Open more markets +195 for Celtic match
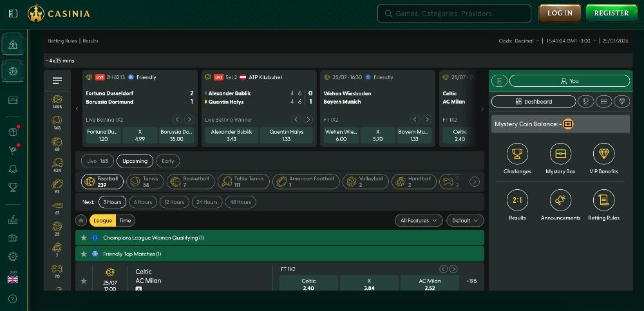Screen dimensions: 644x311 pos(472,281)
